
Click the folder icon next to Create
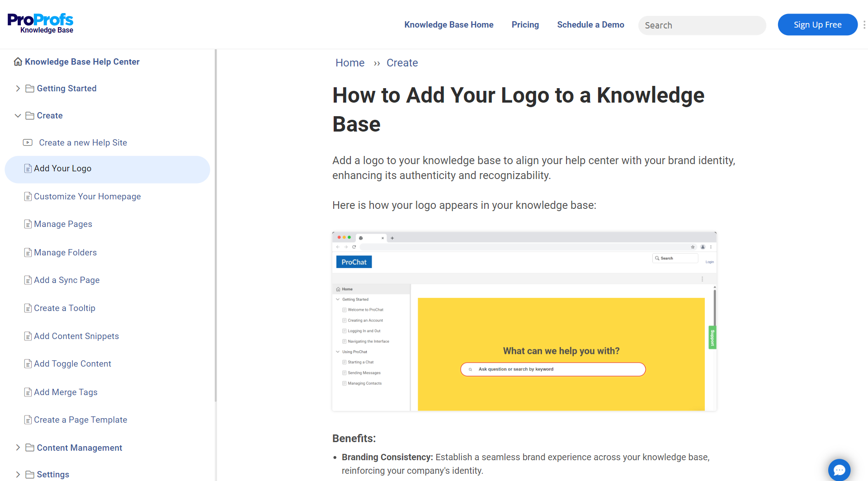click(x=30, y=115)
